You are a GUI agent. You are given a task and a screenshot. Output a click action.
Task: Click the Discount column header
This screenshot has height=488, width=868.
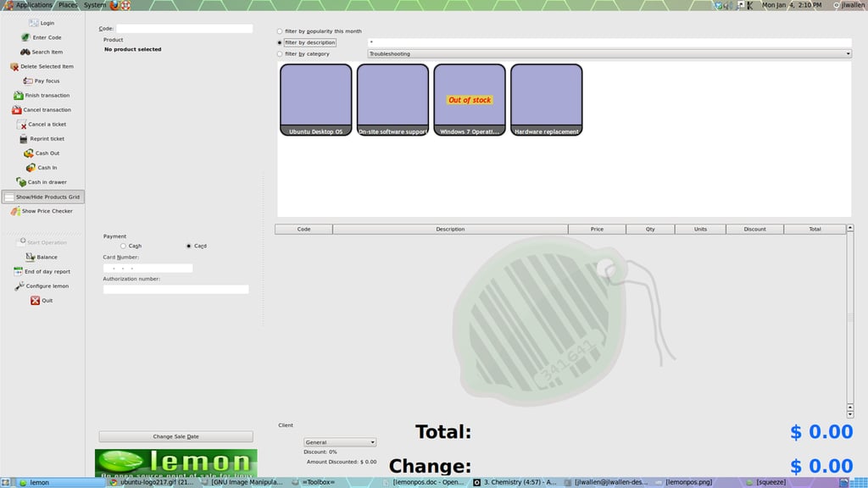click(754, 229)
